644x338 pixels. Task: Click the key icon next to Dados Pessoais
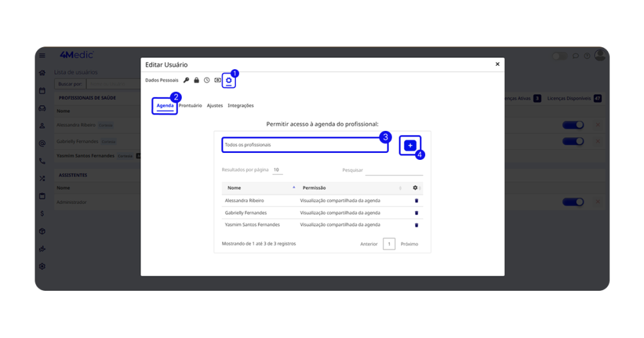[186, 81]
